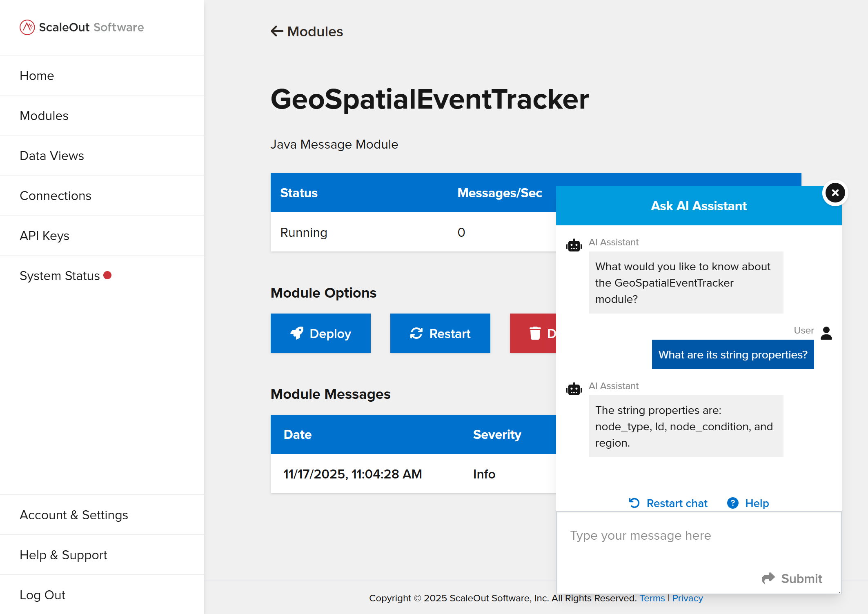
Task: Click the red System Status indicator dot
Action: click(107, 275)
